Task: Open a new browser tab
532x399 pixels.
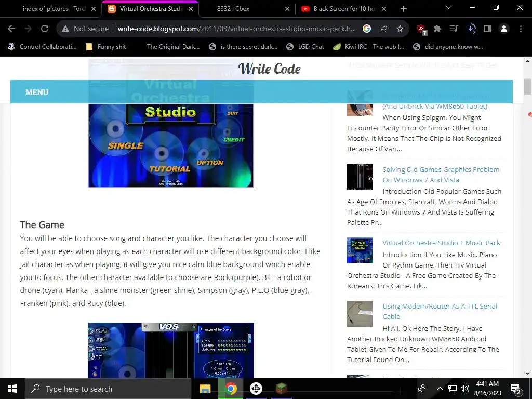Action: coord(403,9)
